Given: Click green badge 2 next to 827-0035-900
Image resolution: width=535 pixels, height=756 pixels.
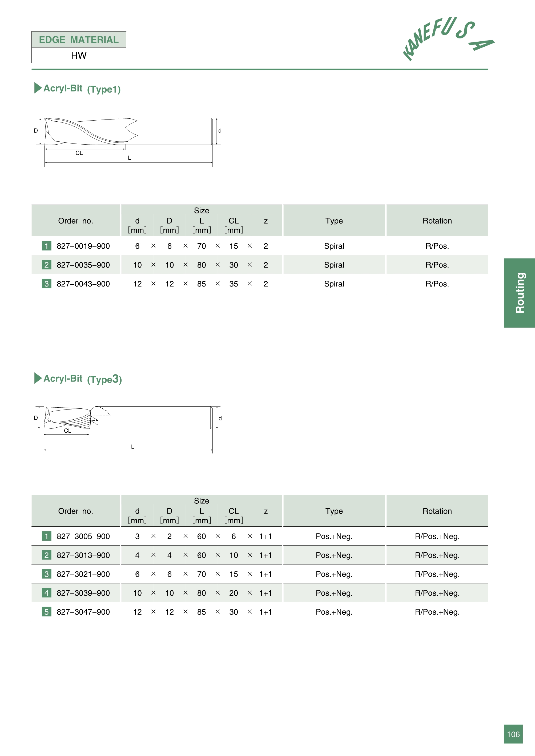Looking at the screenshot, I should tap(46, 265).
